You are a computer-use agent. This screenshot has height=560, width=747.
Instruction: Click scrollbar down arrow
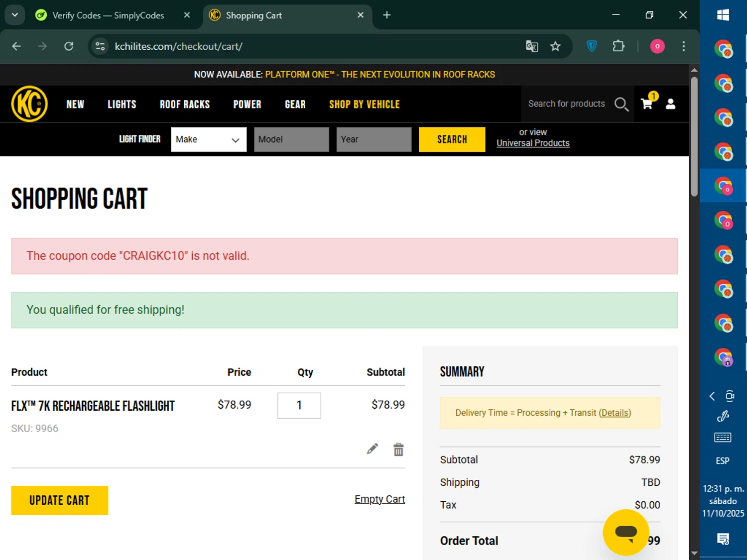[x=694, y=554]
